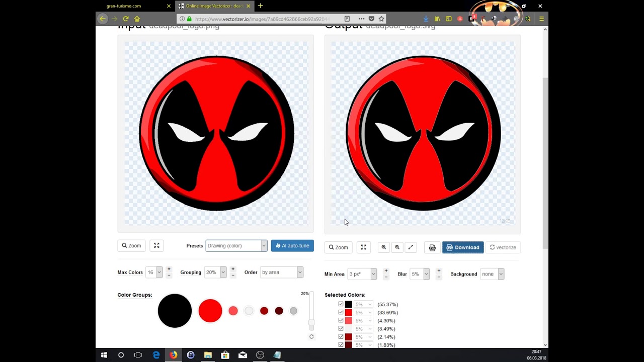The width and height of the screenshot is (644, 362).
Task: Close the Online Image Vectorizer tab
Action: (x=248, y=6)
